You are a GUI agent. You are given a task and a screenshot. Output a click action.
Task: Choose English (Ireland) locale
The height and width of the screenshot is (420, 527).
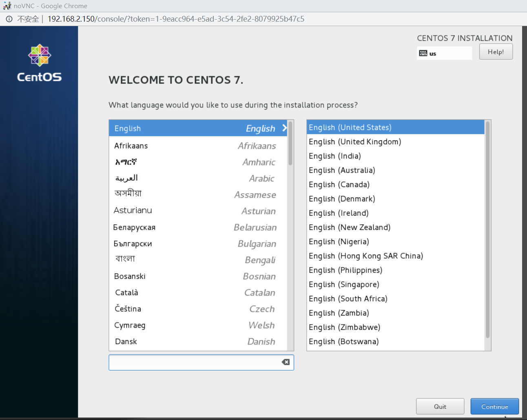pyautogui.click(x=396, y=213)
